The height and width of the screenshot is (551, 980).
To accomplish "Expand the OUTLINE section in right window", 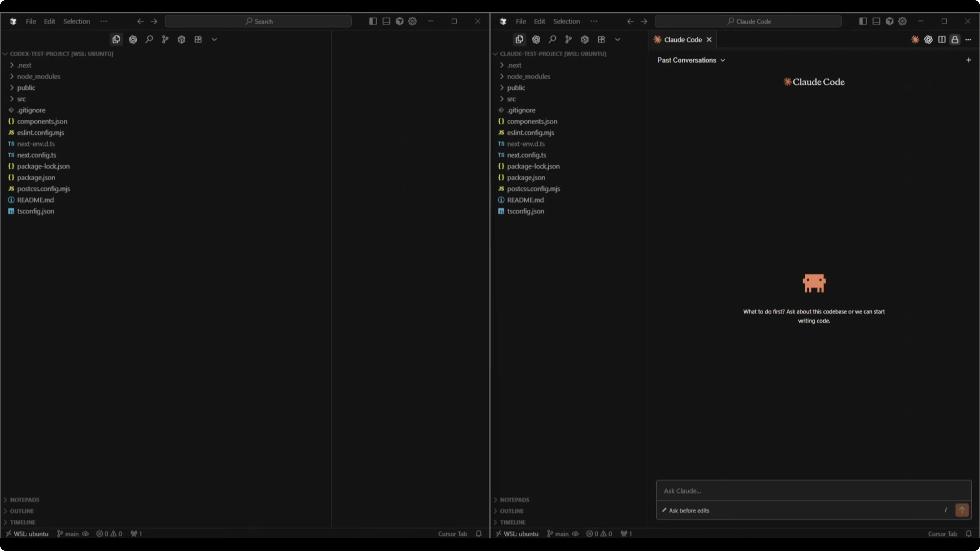I will [x=512, y=511].
